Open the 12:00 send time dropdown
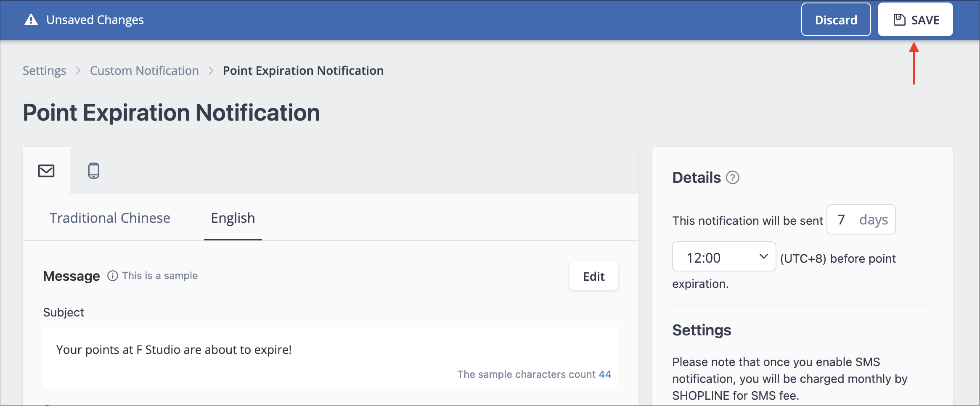This screenshot has width=980, height=406. point(724,257)
